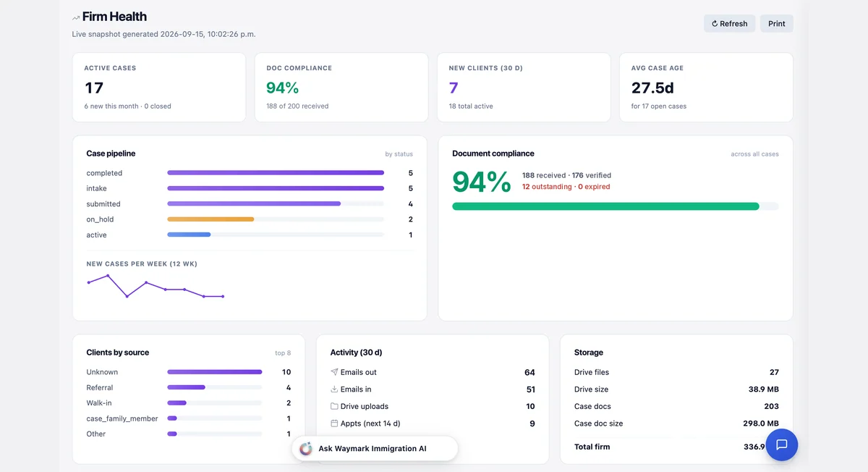868x472 pixels.
Task: Open Ask Waymark Immigration AI
Action: click(375, 448)
